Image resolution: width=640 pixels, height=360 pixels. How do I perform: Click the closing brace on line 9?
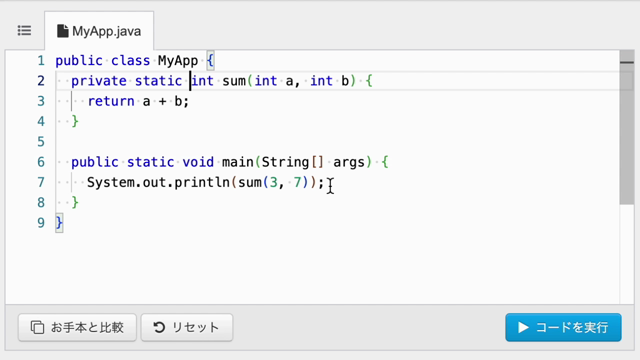pos(59,223)
